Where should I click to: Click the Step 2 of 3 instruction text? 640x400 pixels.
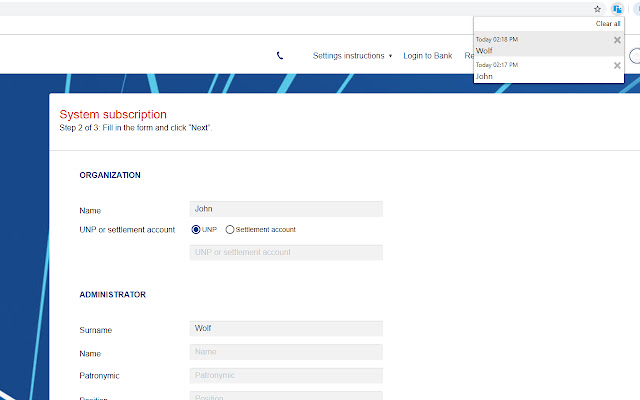click(136, 128)
